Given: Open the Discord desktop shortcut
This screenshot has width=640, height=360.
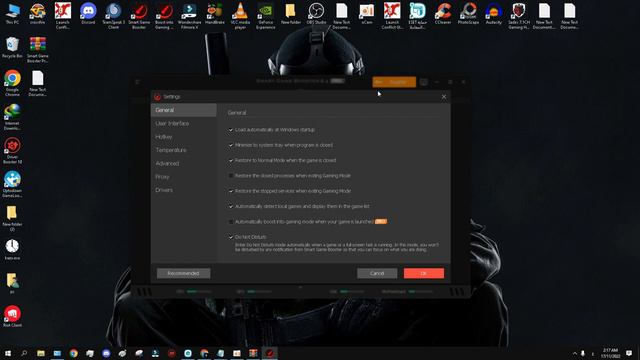Looking at the screenshot, I should (88, 13).
